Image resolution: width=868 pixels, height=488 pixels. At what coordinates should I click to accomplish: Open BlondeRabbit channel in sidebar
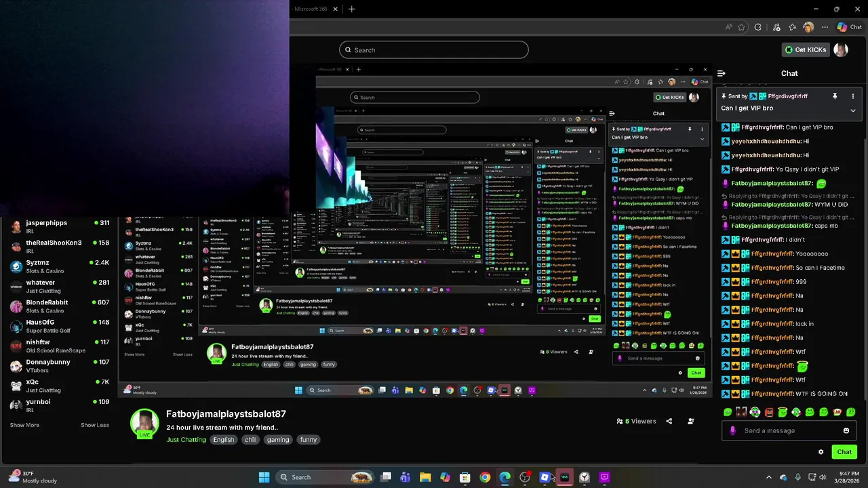[x=59, y=306]
